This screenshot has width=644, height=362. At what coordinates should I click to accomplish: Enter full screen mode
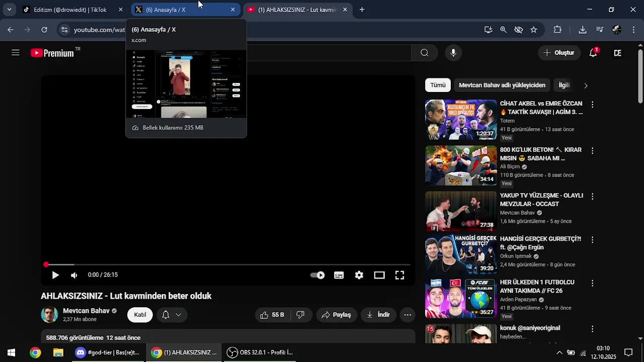pos(399,275)
